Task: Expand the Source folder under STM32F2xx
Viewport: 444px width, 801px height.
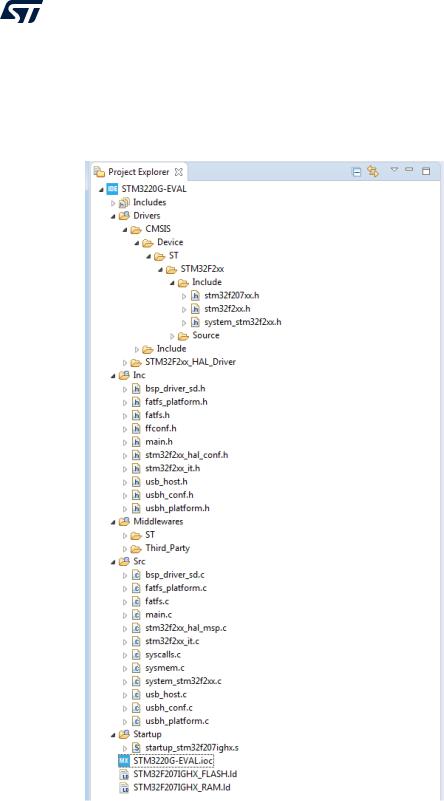Action: coord(172,336)
